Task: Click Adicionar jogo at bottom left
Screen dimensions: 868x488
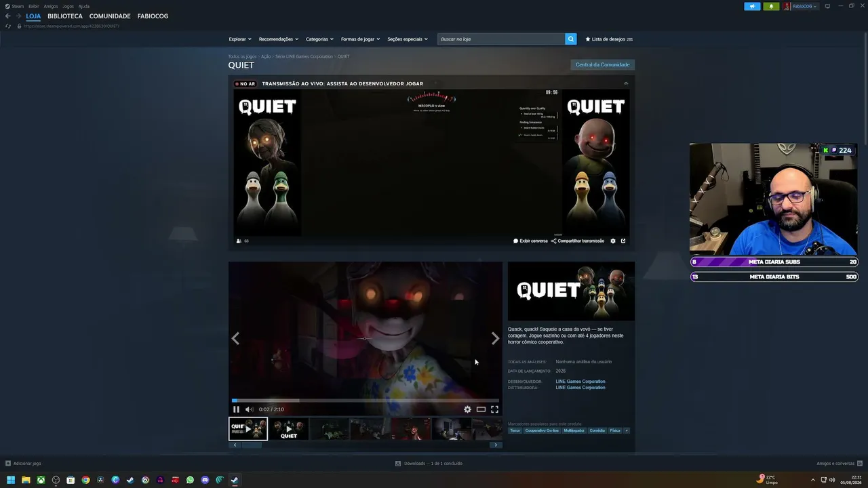Action: (23, 464)
